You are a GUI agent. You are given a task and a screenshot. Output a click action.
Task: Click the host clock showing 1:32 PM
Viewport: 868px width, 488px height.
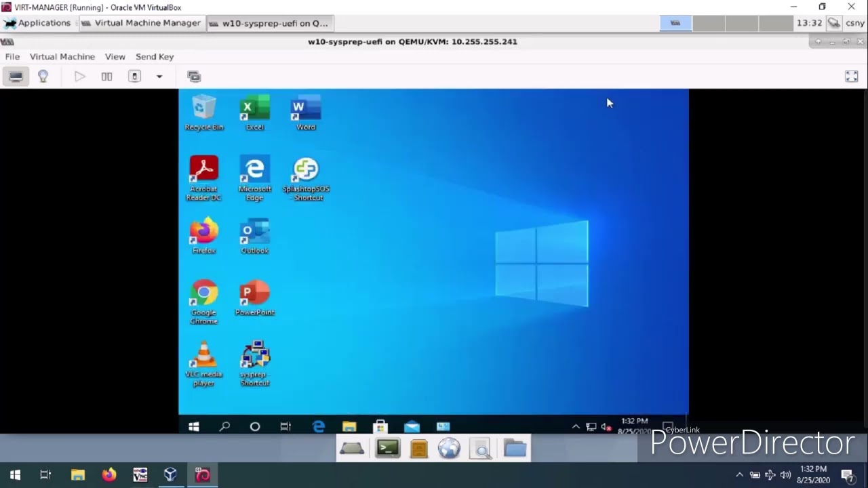(813, 474)
